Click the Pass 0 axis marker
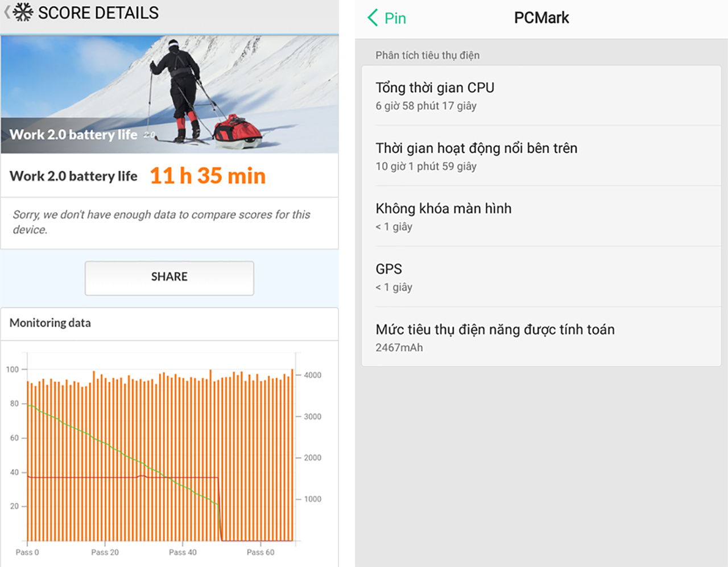The height and width of the screenshot is (567, 728). pos(27,552)
